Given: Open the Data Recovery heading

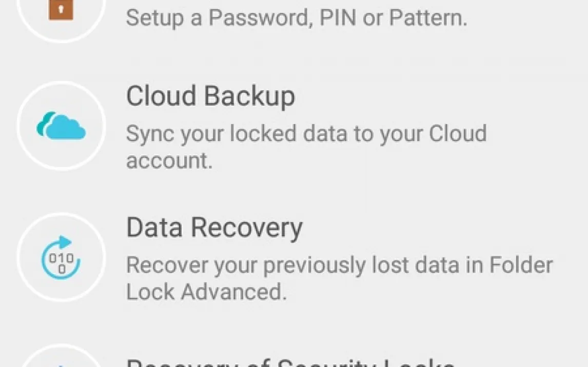Looking at the screenshot, I should 214,228.
